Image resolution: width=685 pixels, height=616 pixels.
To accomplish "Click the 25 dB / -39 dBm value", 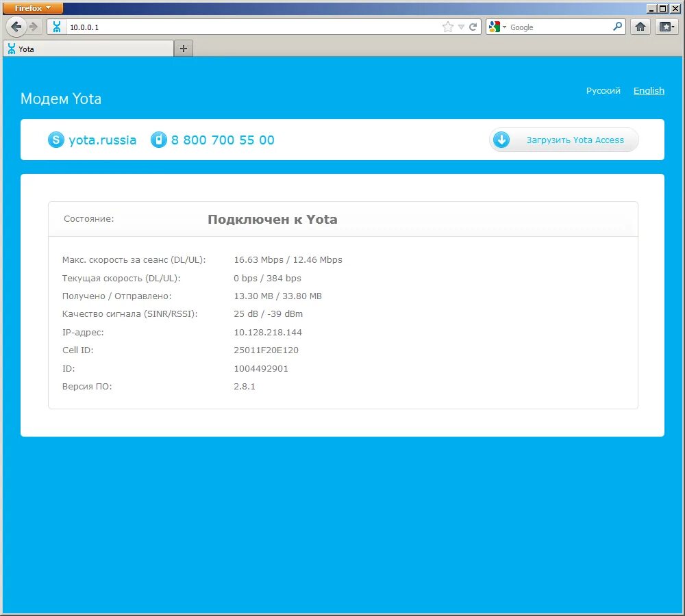I will [x=269, y=314].
